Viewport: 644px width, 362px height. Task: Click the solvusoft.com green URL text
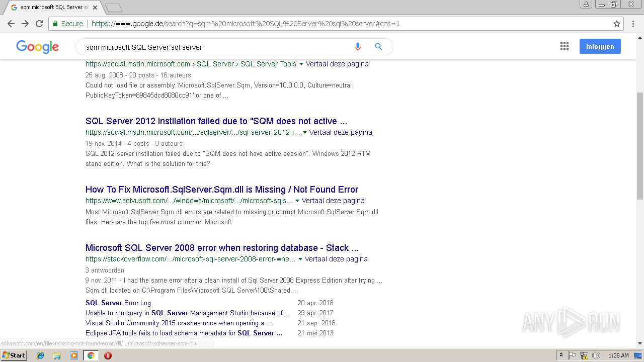189,201
